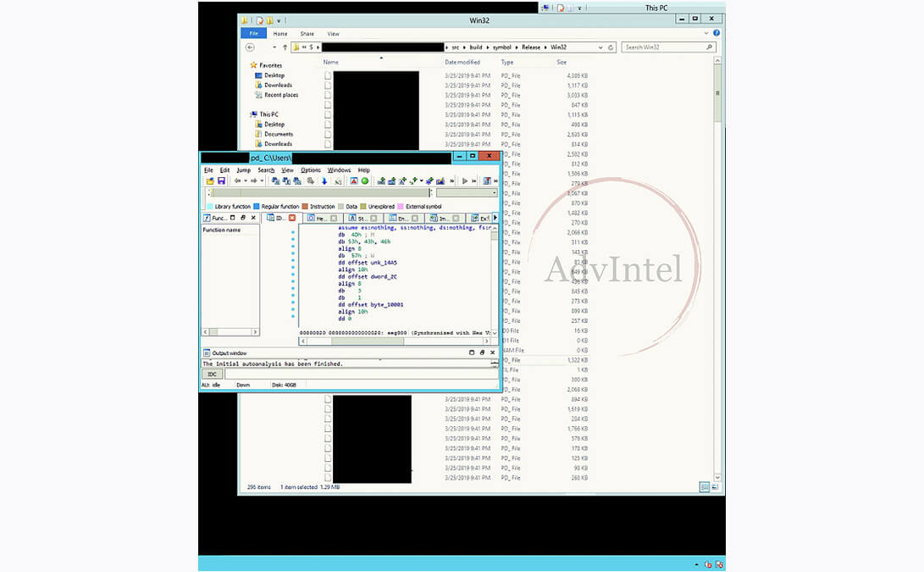Screen dimensions: 924x572
Task: Click the IDC button in the output window
Action: (212, 374)
